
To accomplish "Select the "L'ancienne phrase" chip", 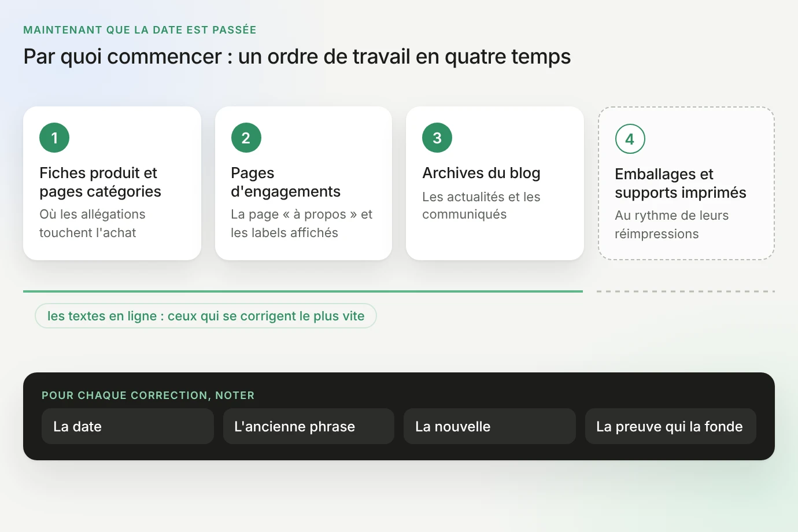I will click(x=309, y=426).
